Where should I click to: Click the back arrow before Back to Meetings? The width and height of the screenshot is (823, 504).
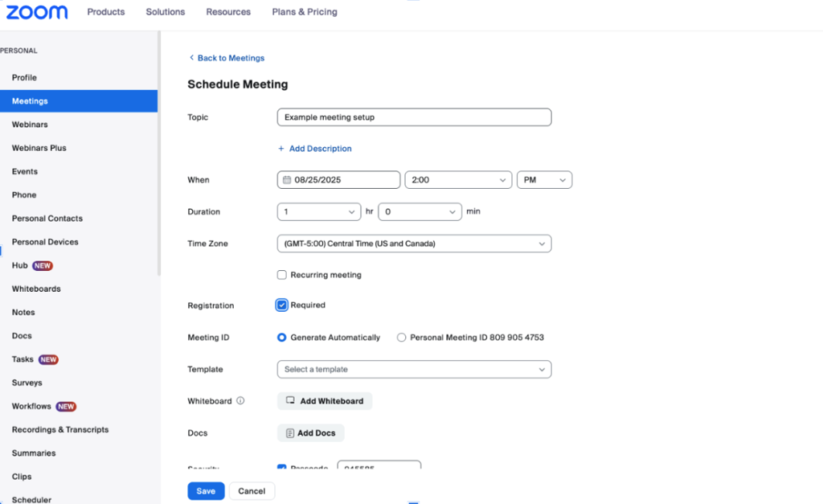[191, 58]
